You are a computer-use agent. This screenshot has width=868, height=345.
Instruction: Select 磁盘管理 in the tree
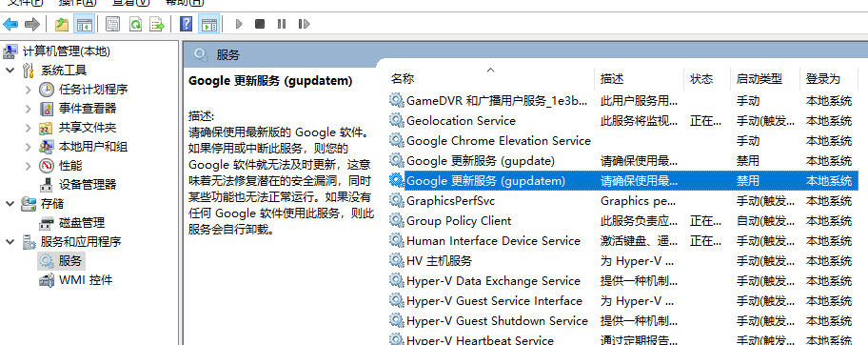(x=82, y=223)
